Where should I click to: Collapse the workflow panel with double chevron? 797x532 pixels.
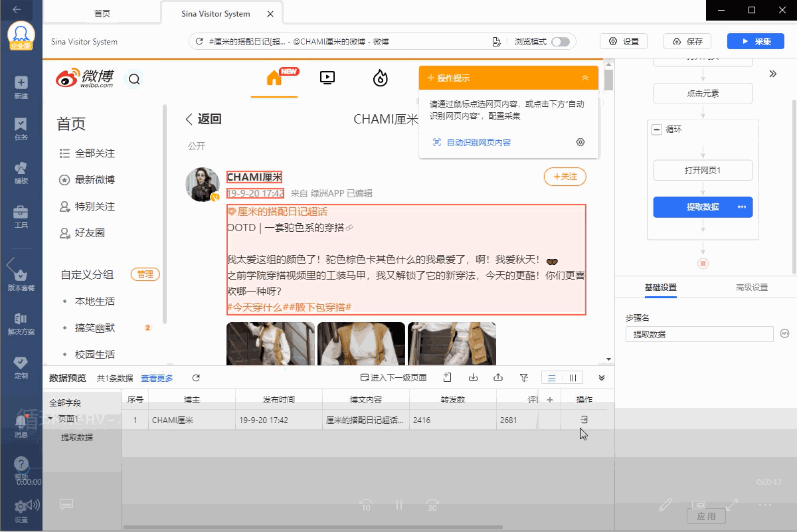[773, 74]
